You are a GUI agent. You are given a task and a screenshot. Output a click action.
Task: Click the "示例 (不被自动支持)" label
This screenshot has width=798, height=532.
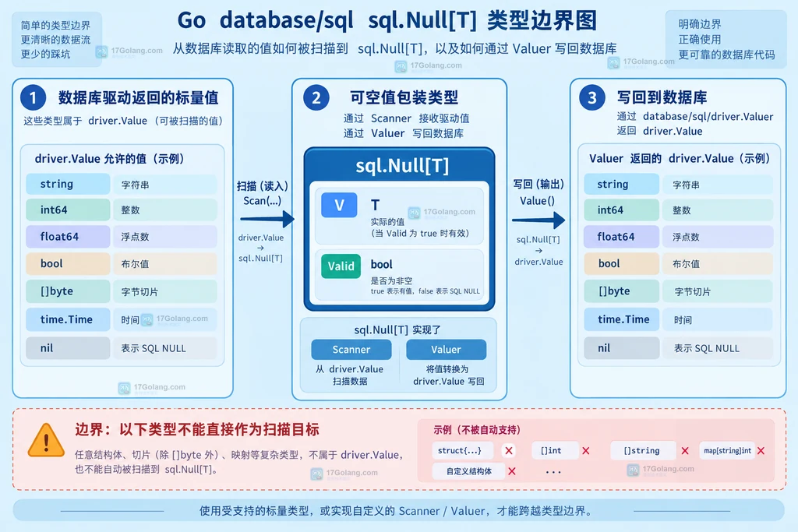point(477,430)
